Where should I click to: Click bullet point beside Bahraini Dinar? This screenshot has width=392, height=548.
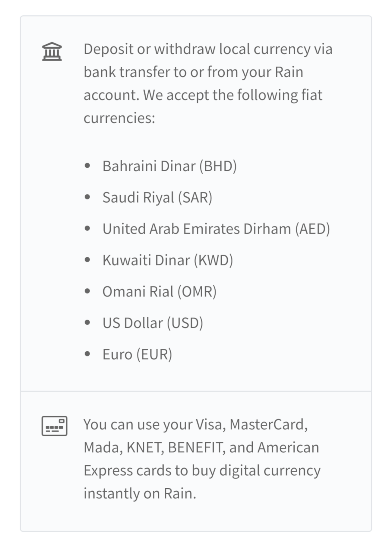click(87, 166)
